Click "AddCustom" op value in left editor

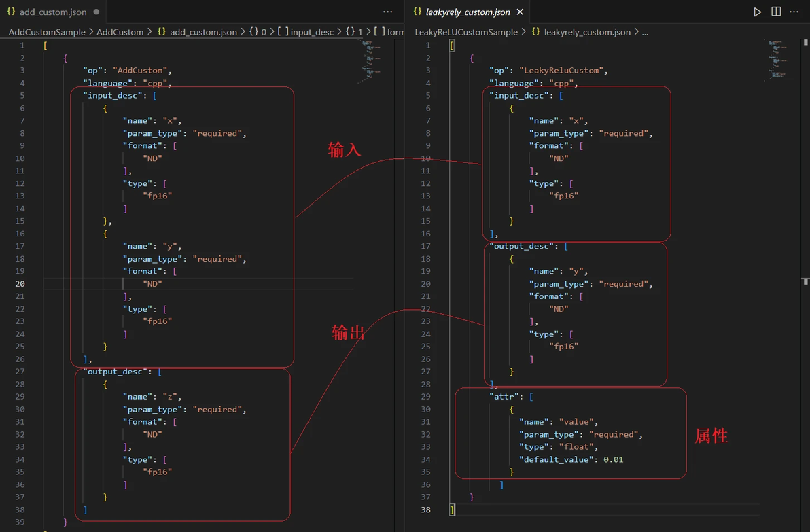click(140, 70)
